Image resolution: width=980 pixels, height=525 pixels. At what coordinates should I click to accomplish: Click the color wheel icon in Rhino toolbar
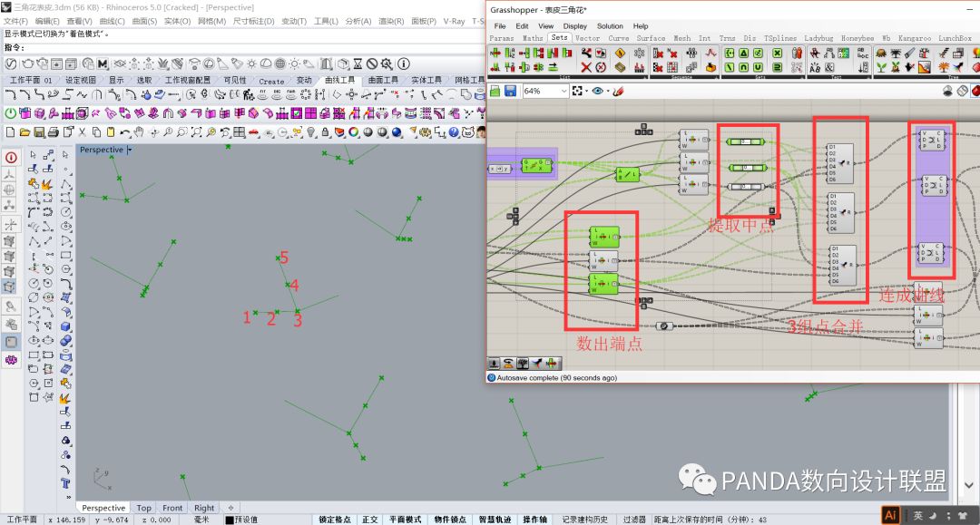pos(353,131)
